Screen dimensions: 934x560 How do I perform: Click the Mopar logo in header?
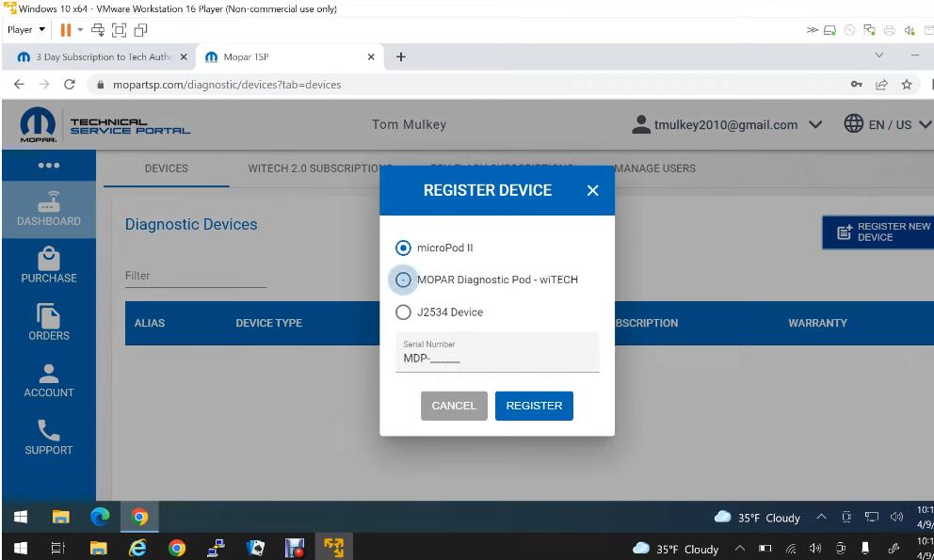(38, 124)
